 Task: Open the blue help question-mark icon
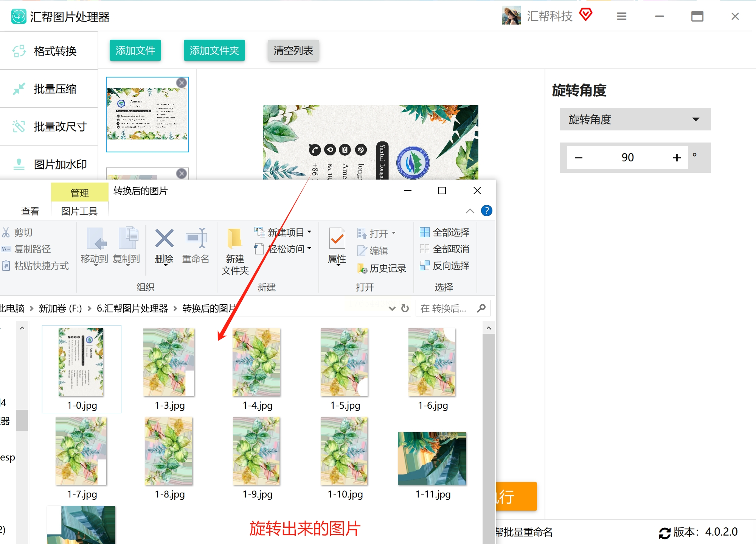(486, 211)
